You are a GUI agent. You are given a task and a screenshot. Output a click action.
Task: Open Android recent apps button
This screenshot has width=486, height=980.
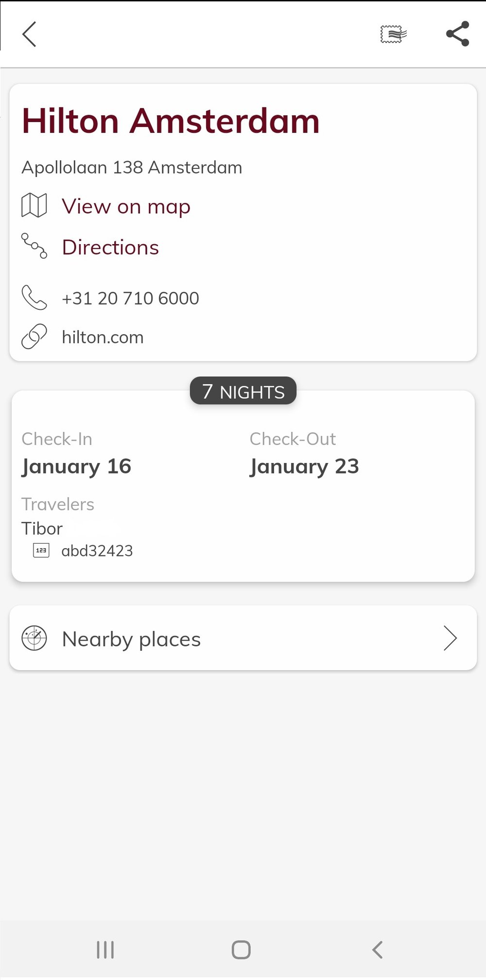105,949
